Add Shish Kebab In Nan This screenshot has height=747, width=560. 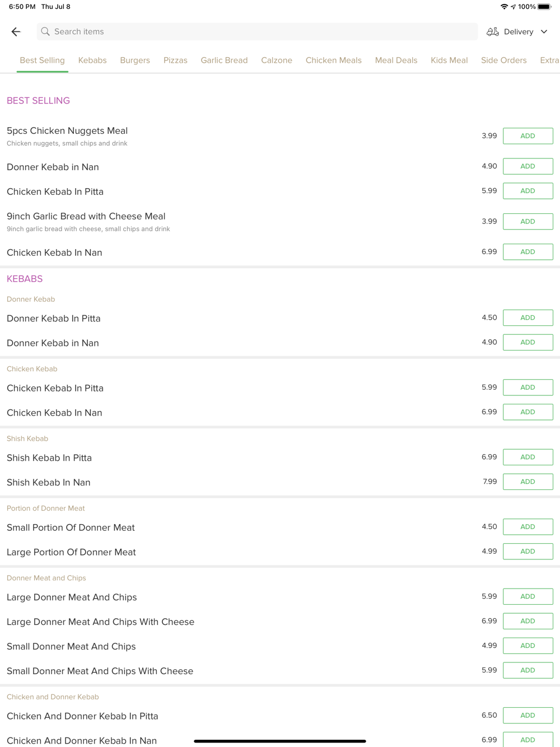tap(528, 482)
